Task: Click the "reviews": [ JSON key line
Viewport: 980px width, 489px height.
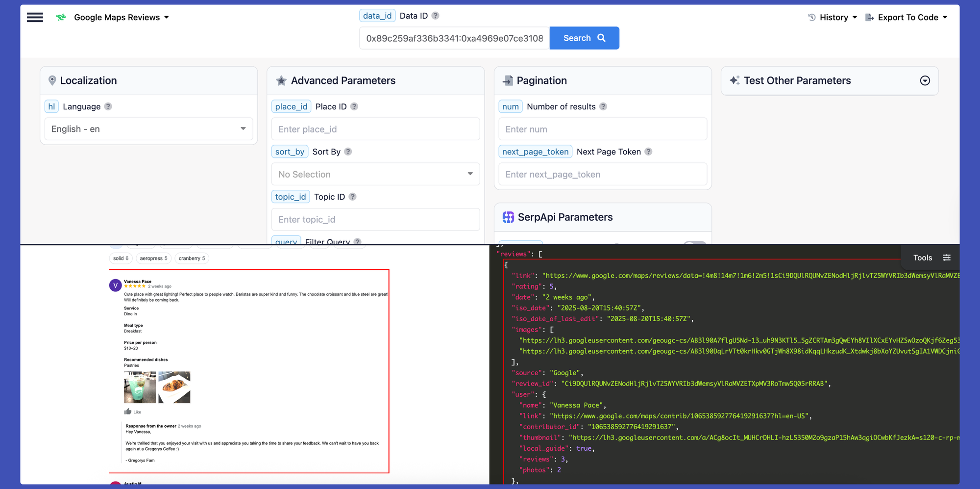Action: click(x=519, y=254)
